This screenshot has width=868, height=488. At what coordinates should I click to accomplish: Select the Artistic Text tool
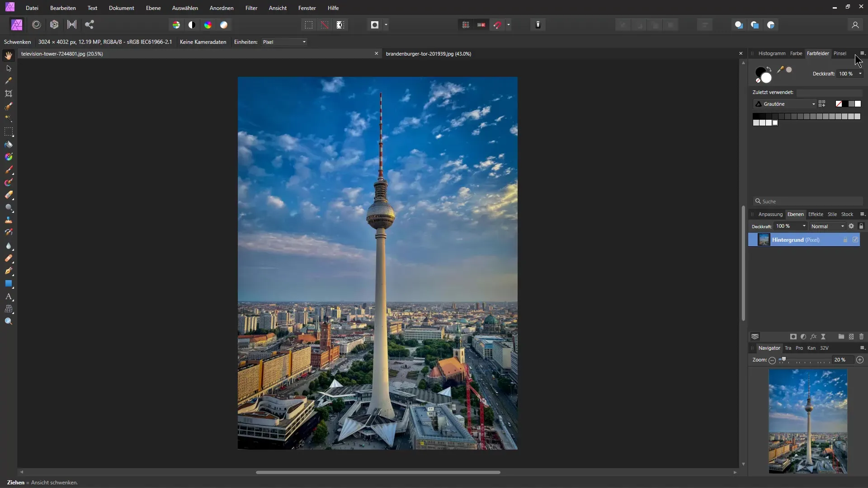pos(9,296)
